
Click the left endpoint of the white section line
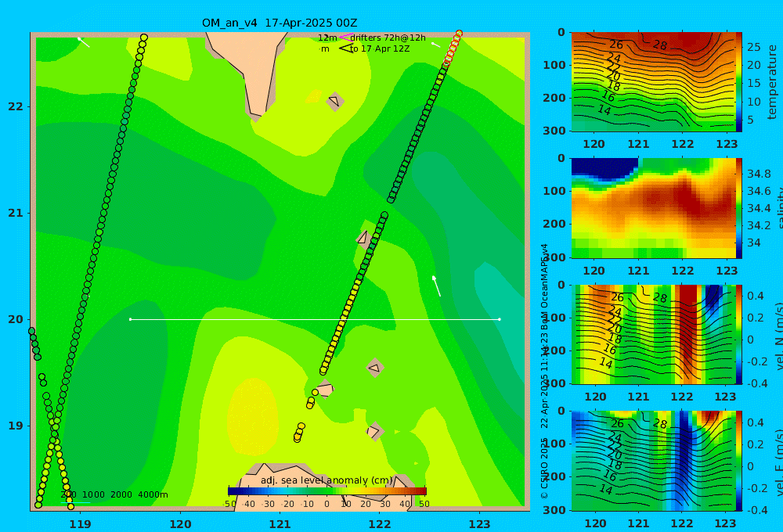coord(130,319)
